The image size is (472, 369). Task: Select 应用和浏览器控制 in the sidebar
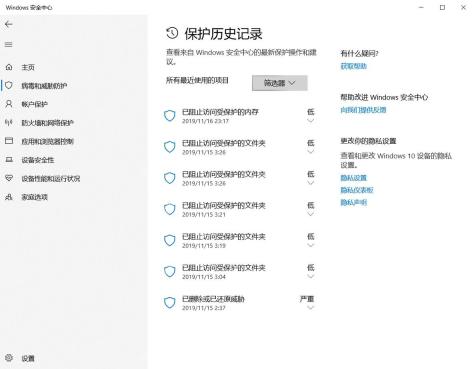[47, 141]
